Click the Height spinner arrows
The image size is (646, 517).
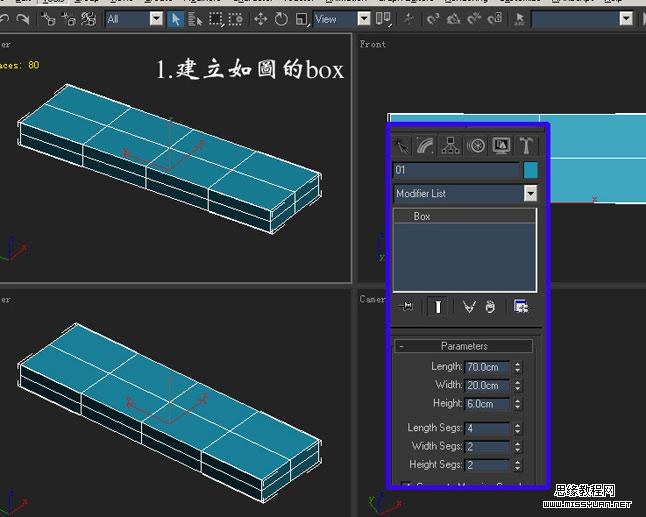(517, 404)
